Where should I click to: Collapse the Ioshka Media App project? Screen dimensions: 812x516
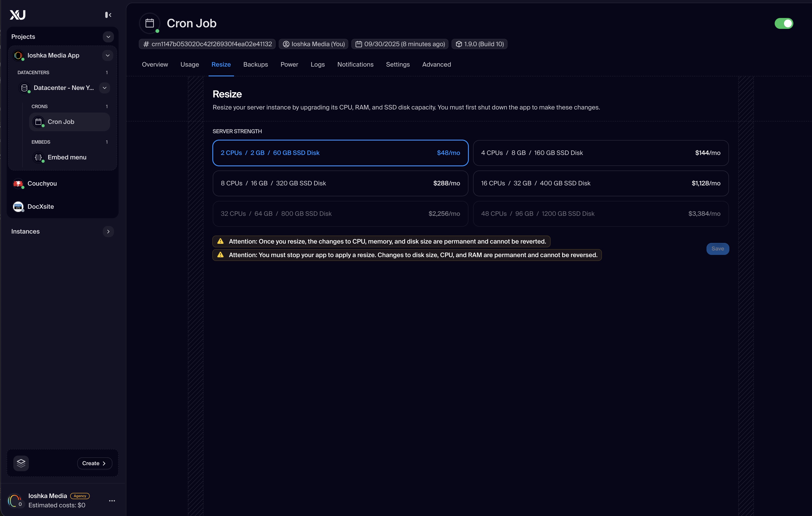[107, 55]
